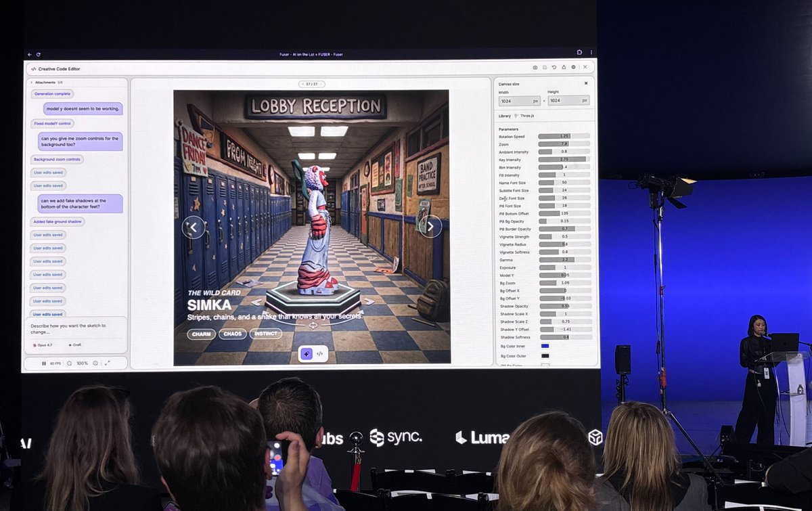
Task: Click the browser reload icon
Action: coord(39,54)
